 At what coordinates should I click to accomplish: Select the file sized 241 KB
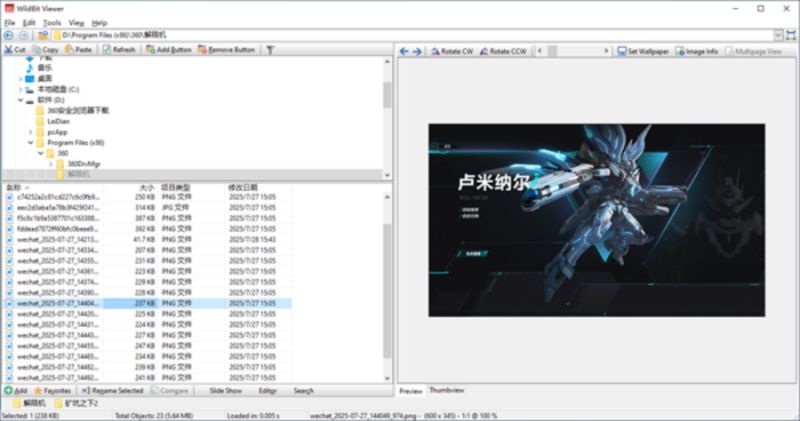point(148,378)
